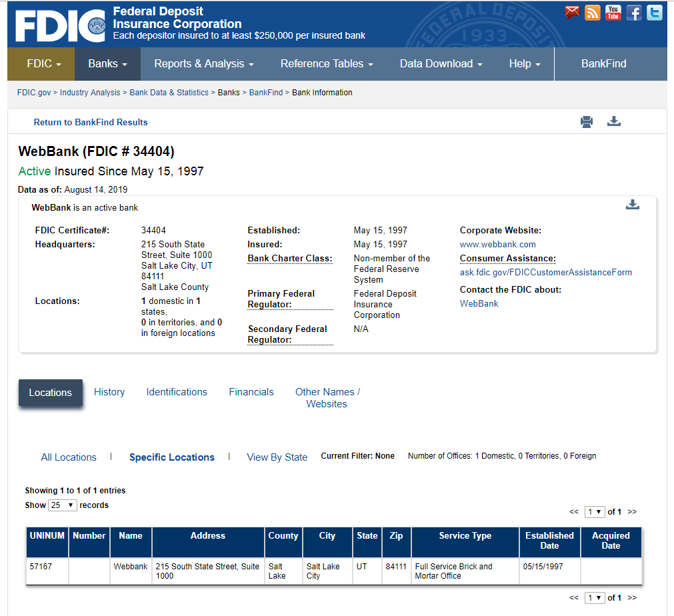674x616 pixels.
Task: Expand the Banks navigation menu
Action: tap(107, 63)
